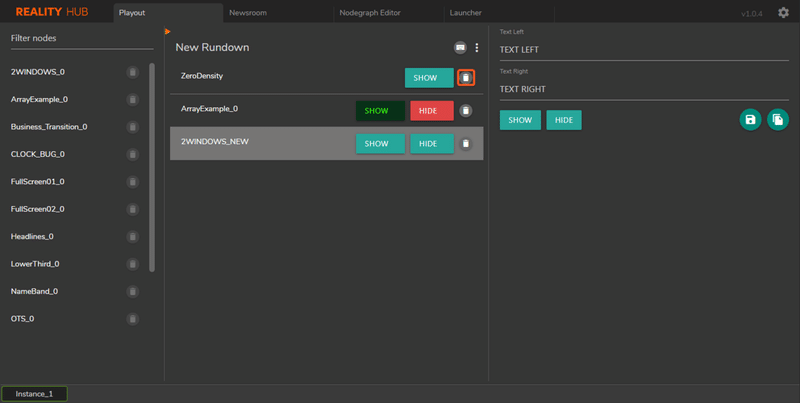800x403 pixels.
Task: Select ArrayExample_0 in the node list
Action: (39, 99)
